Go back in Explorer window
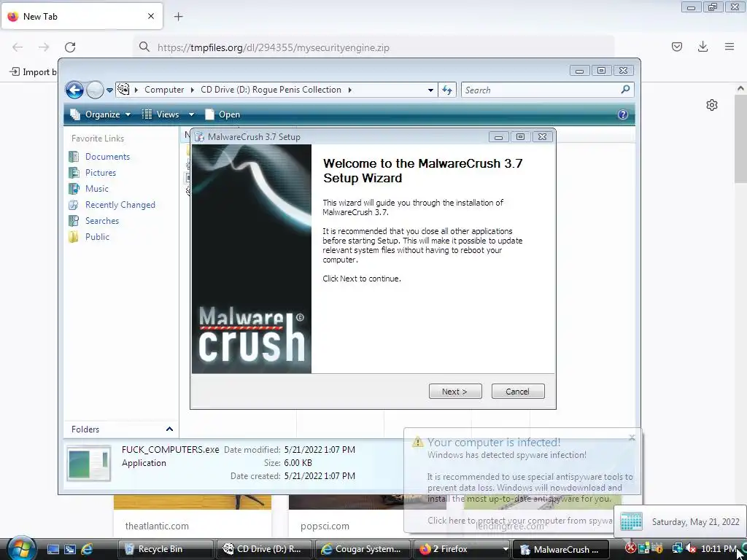Viewport: 747px width, 560px height. (x=75, y=90)
